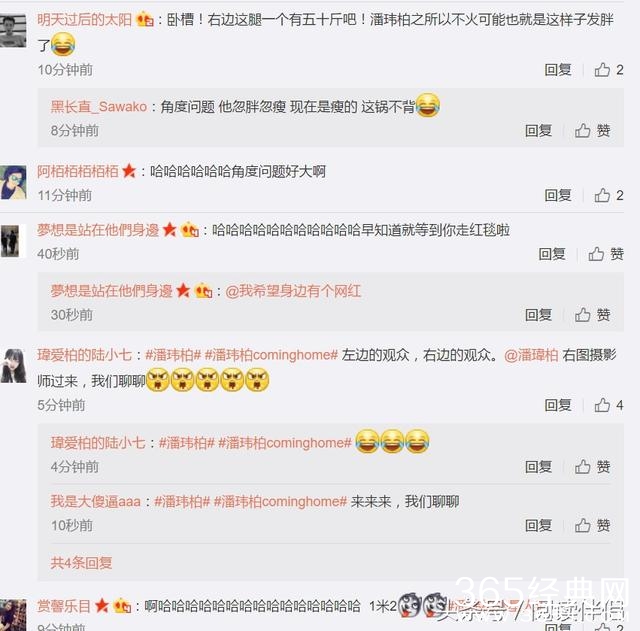Like 阿栢栢栢栢栢's 角度问题好大啊 comment
The image size is (640, 631).
[609, 196]
